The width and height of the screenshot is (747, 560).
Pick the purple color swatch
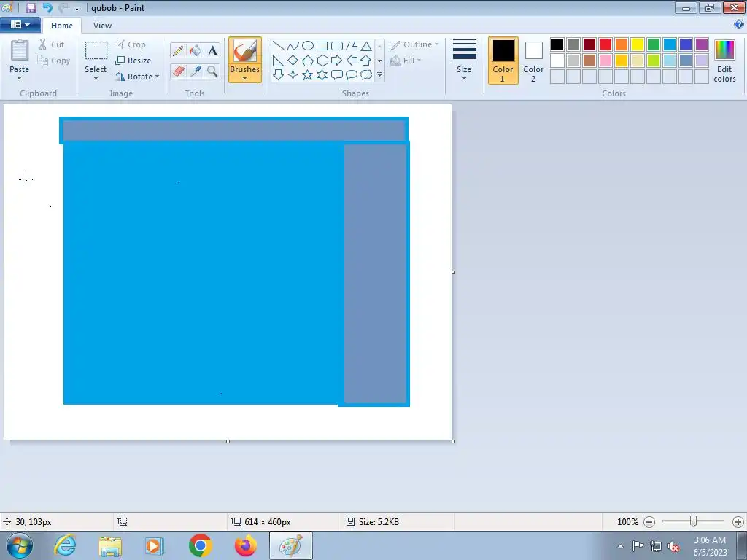pos(701,44)
